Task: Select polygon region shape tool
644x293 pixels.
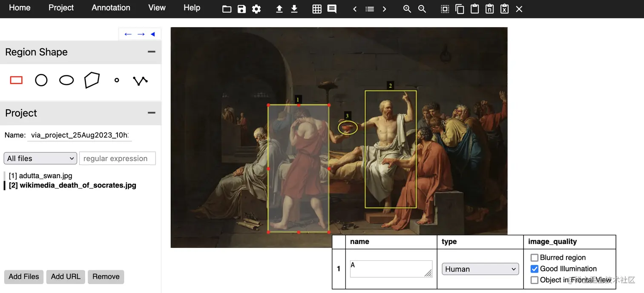Action: tap(92, 80)
